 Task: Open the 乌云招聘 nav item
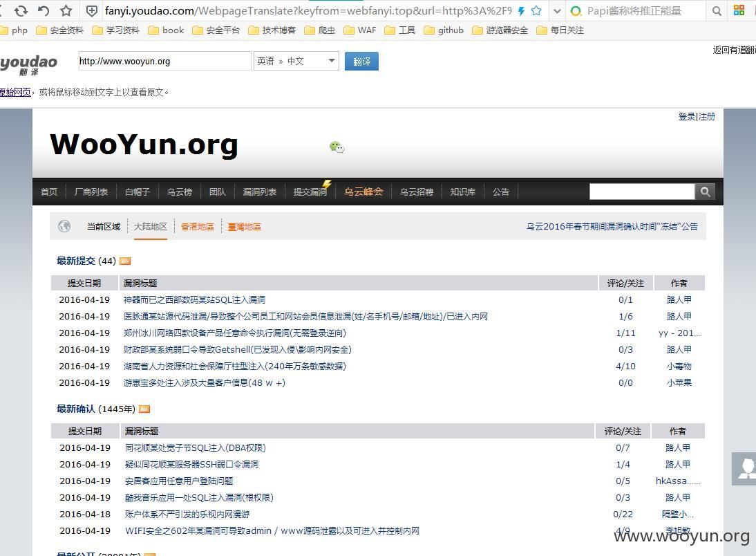417,192
